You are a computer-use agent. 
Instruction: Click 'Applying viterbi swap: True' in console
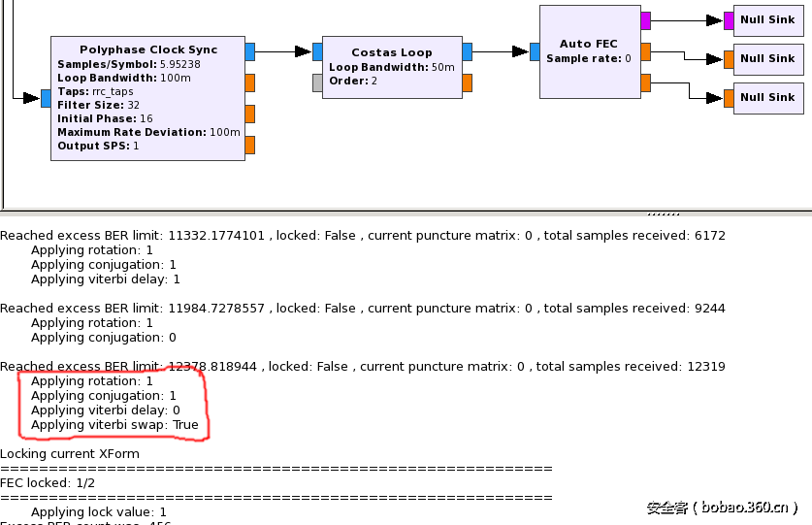coord(114,424)
